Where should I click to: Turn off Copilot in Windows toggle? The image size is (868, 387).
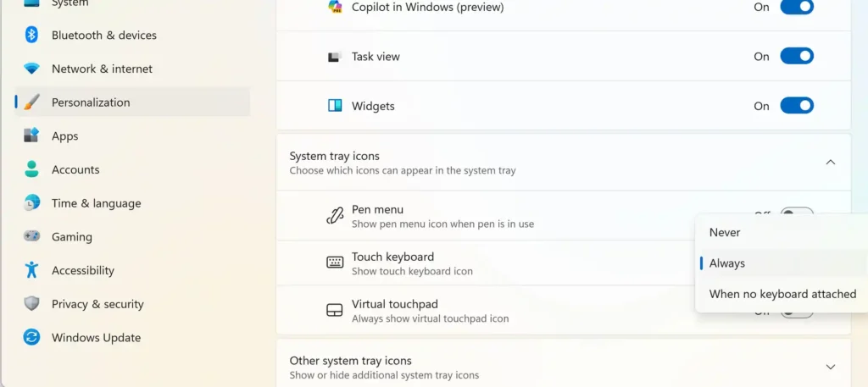pos(797,7)
